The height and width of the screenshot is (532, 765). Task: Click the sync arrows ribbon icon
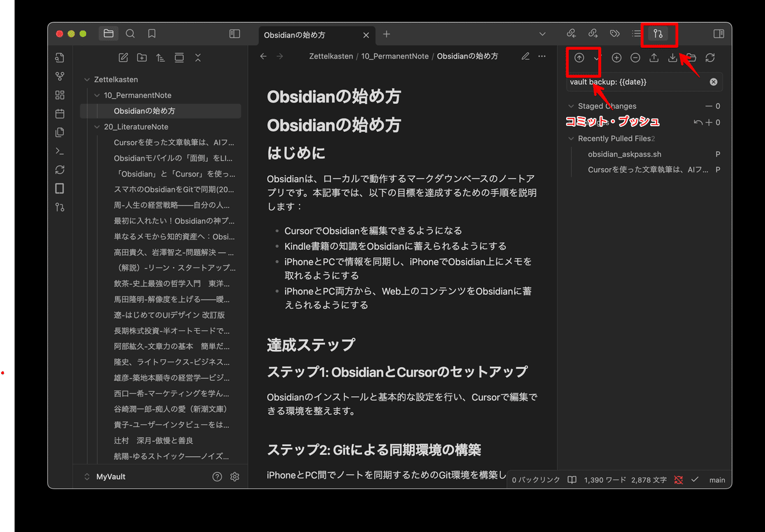point(60,170)
